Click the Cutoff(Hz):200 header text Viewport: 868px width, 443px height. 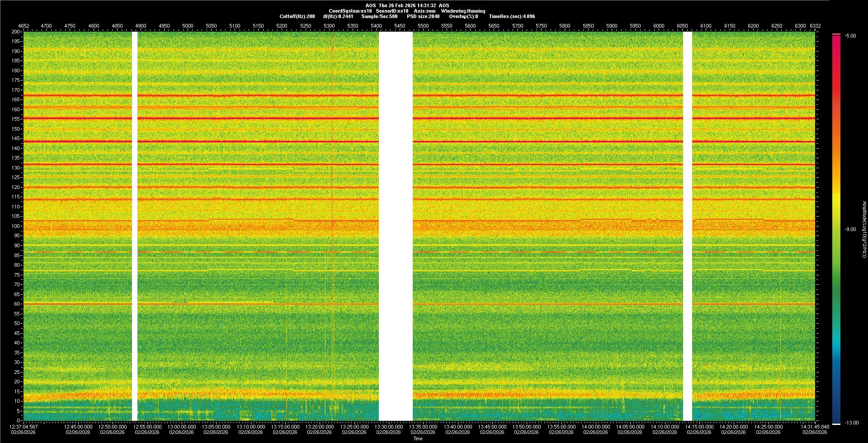point(297,16)
